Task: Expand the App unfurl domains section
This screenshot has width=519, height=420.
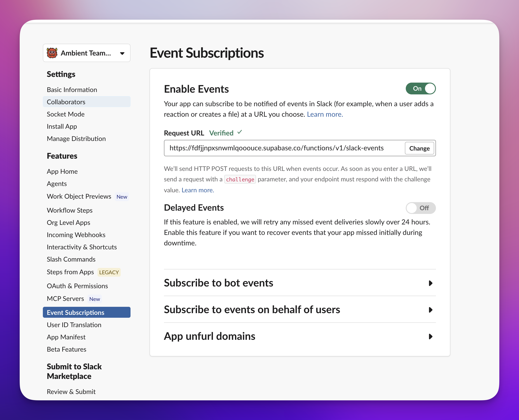Action: (300, 336)
